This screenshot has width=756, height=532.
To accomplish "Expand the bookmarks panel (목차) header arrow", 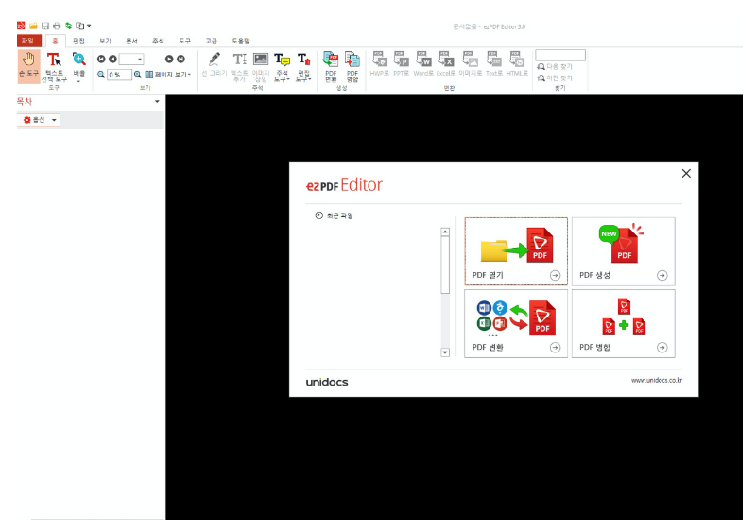I will click(157, 102).
